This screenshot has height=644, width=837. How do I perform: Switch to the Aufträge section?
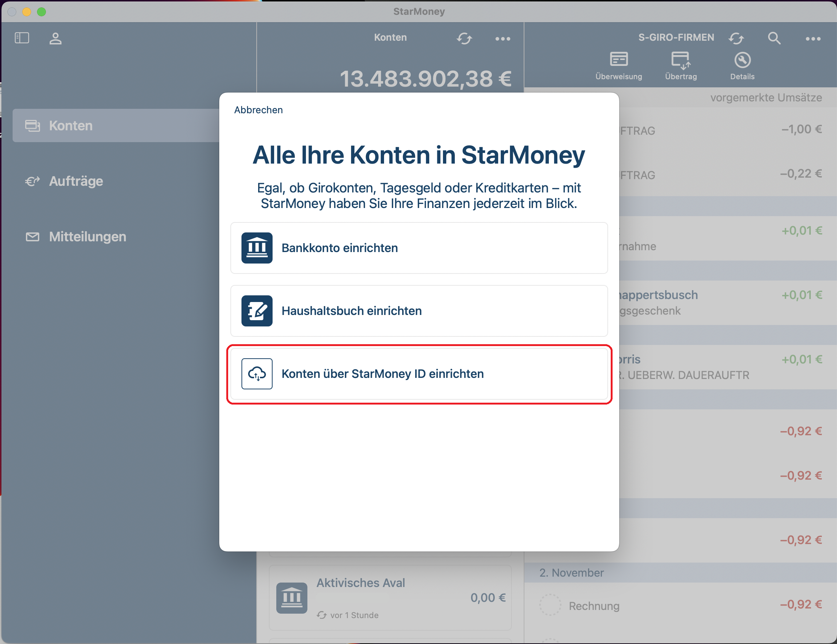(76, 181)
